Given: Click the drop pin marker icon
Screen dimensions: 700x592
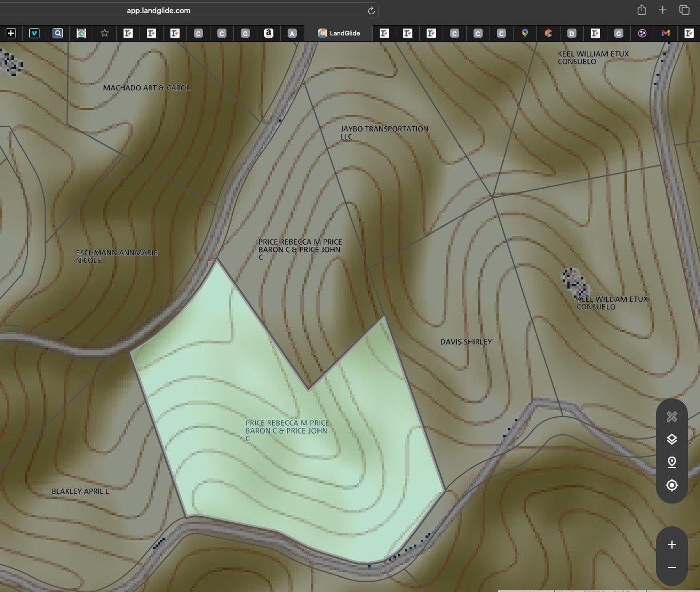Looking at the screenshot, I should [672, 462].
